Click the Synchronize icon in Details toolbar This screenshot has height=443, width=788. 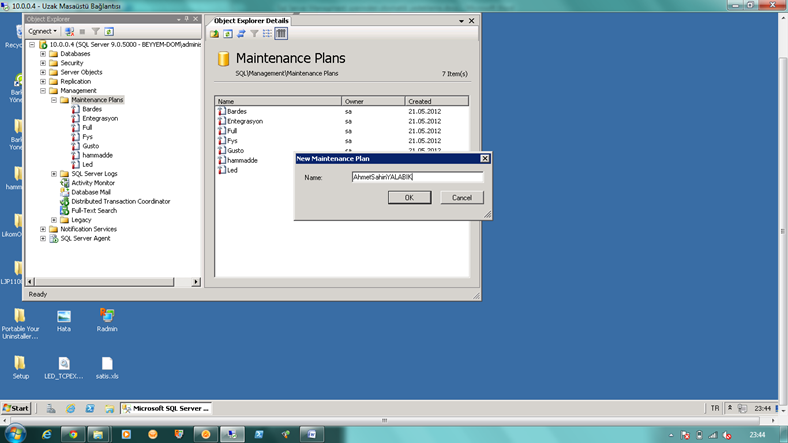coord(241,34)
